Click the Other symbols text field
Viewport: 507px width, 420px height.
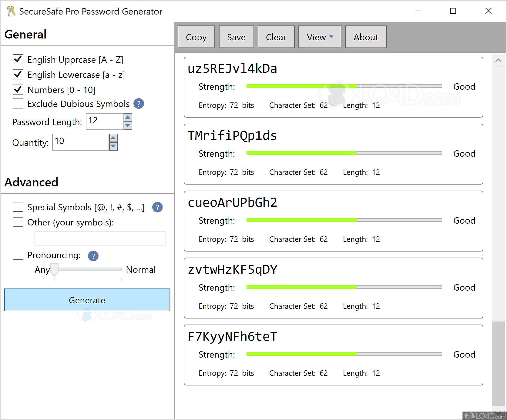click(100, 238)
